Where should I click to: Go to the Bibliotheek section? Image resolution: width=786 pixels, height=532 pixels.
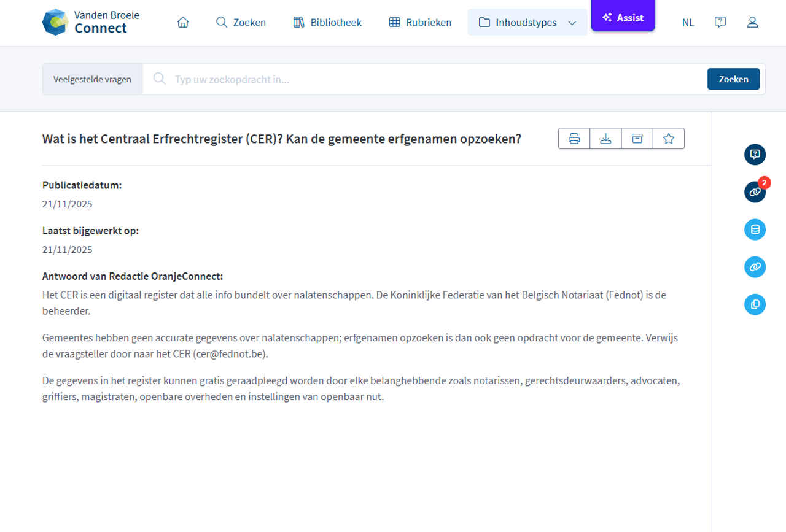coord(327,22)
